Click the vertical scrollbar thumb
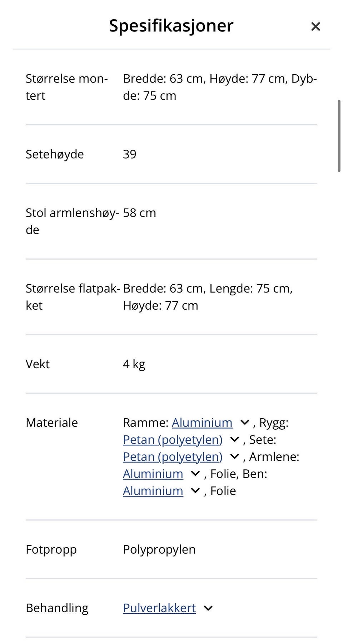 [x=339, y=136]
